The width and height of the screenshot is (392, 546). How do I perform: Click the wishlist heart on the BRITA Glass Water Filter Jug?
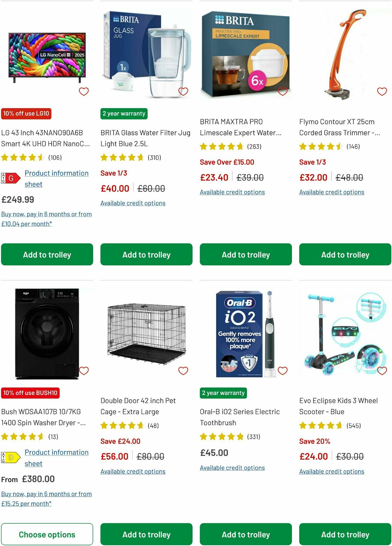click(183, 91)
